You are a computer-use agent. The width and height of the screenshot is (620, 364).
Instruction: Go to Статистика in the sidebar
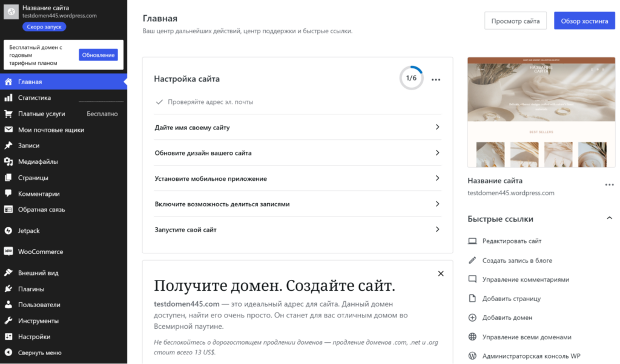click(x=64, y=97)
